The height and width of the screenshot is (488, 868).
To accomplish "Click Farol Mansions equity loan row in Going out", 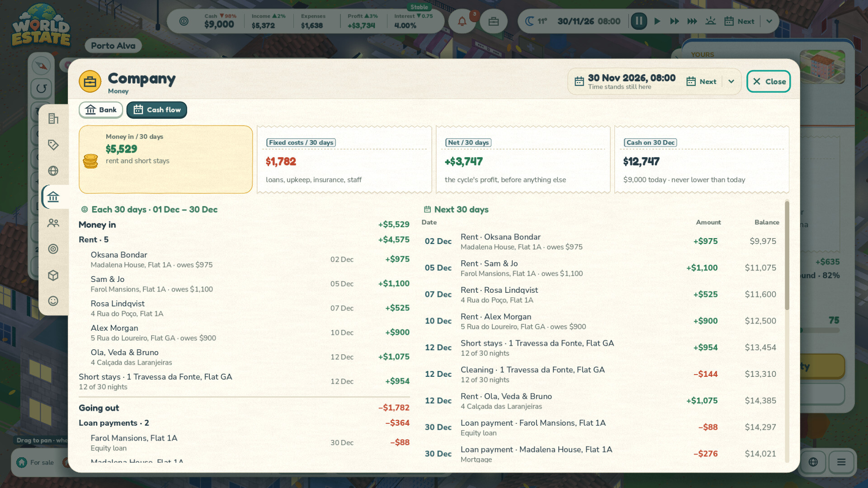I will click(244, 443).
